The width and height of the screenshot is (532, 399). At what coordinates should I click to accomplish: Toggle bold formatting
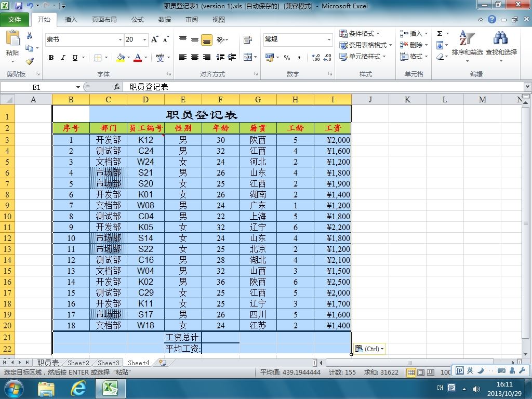pyautogui.click(x=51, y=58)
